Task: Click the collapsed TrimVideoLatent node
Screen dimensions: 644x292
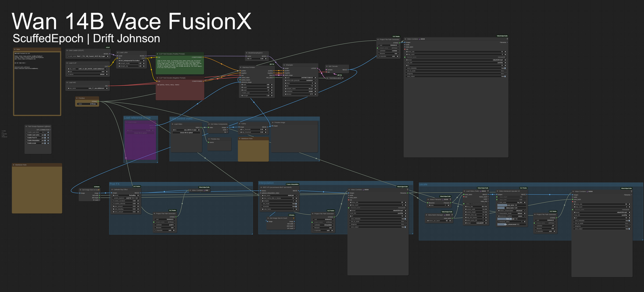Action: pyautogui.click(x=334, y=78)
